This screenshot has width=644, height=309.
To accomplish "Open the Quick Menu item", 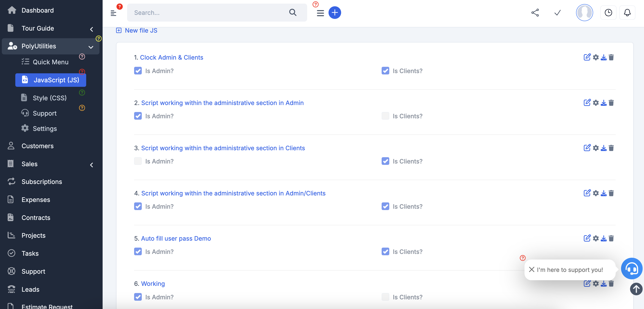I will click(x=51, y=62).
